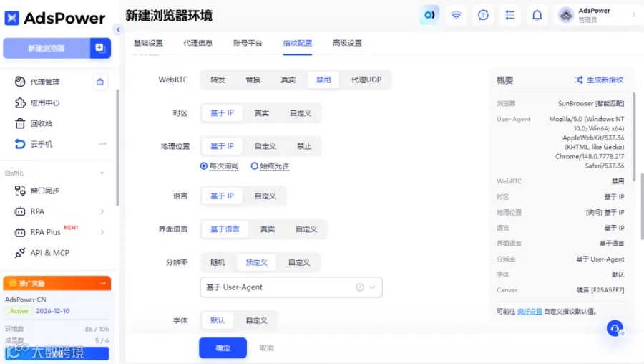644x364 pixels.
Task: Set WebRTC to 真实
Action: [x=288, y=80]
